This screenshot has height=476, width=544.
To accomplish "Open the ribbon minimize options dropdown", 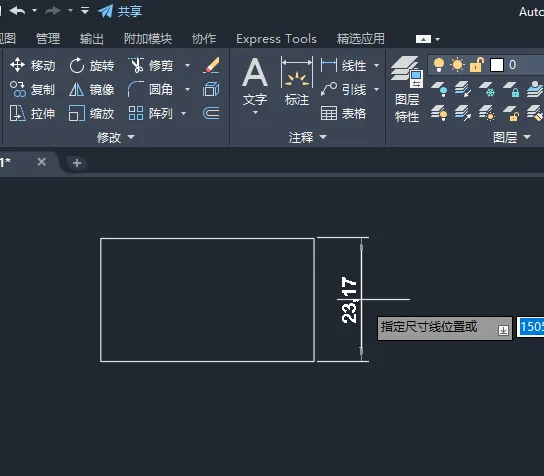I will [437, 39].
